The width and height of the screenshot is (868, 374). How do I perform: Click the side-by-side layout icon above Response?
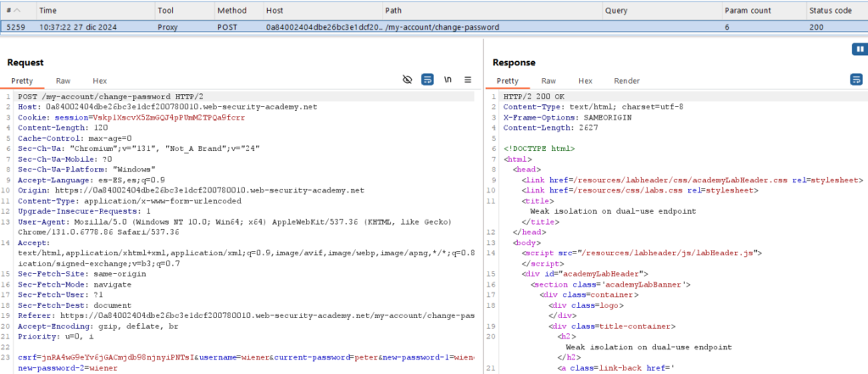point(860,49)
